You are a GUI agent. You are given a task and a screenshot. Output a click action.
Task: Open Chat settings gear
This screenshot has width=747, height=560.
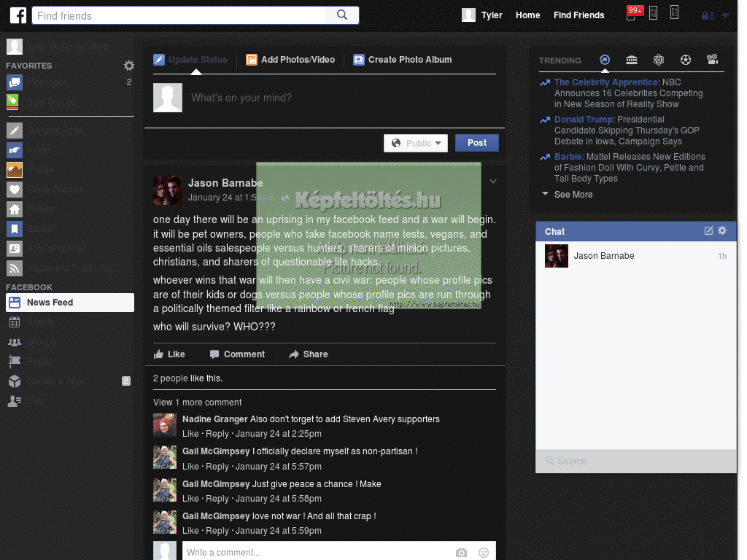coord(722,230)
